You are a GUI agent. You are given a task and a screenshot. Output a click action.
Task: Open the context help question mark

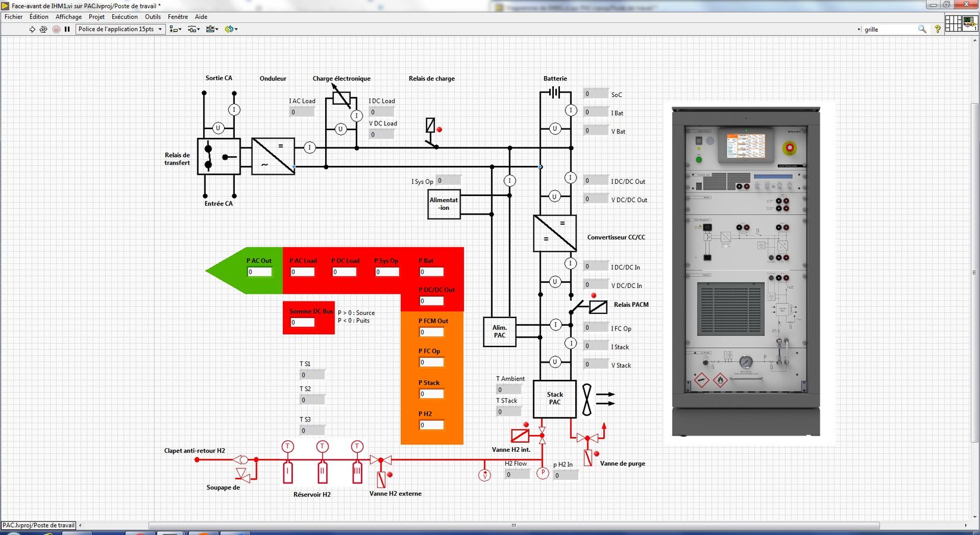coord(937,29)
